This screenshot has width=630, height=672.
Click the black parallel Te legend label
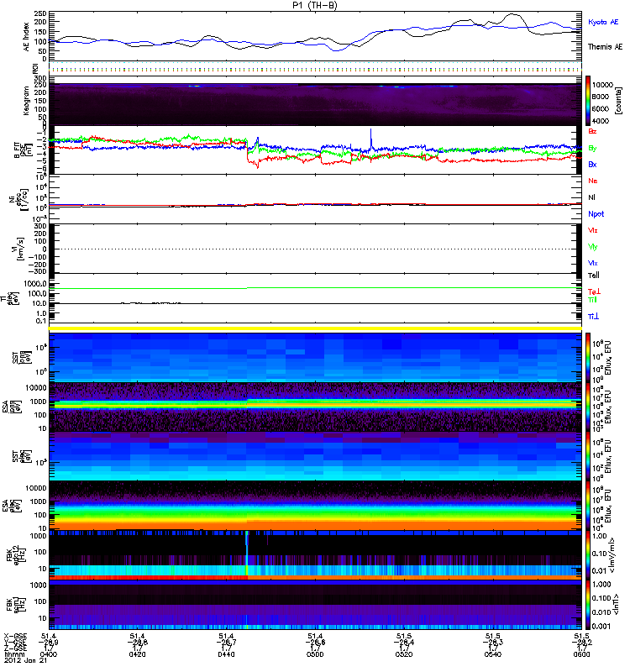coord(594,276)
